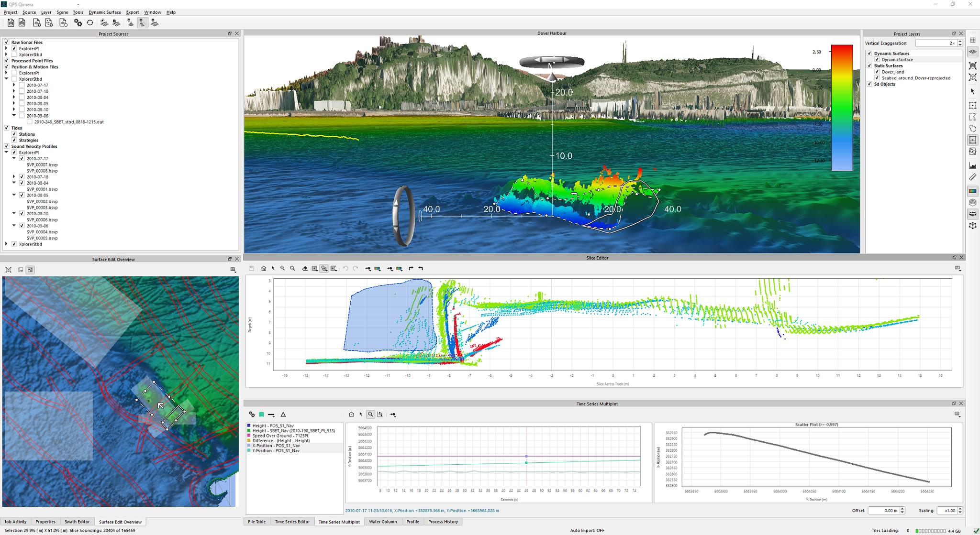Screen dimensions: 980x535
Task: Select Speed Over Ground - 7125Pt legend entry
Action: tap(279, 436)
